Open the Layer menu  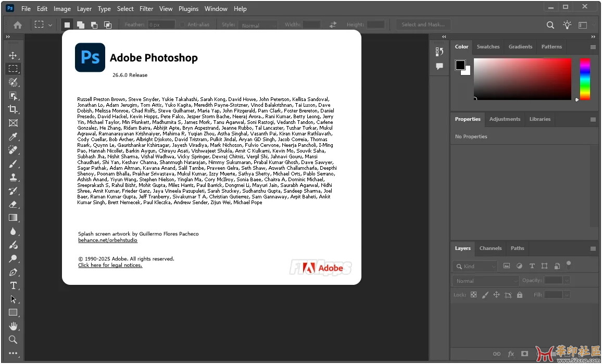pos(84,8)
